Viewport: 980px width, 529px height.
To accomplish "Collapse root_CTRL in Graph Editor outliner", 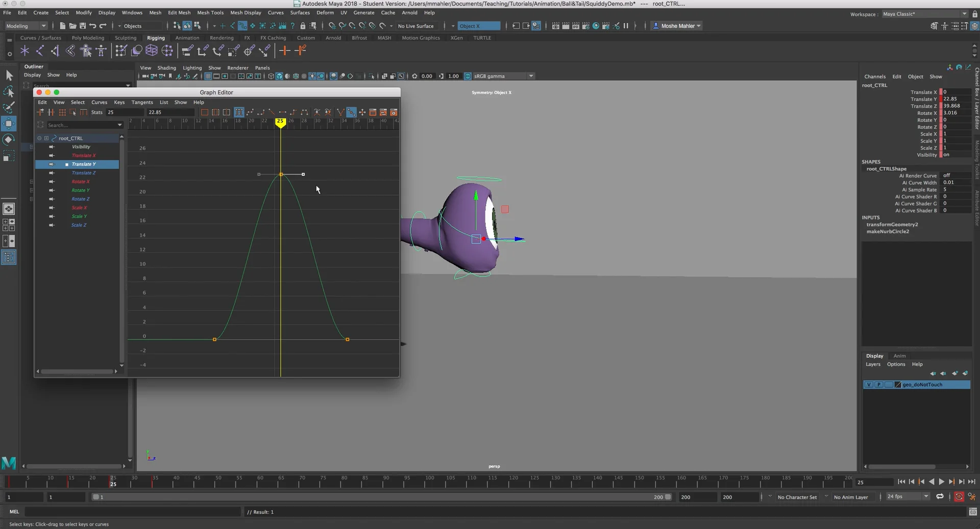I will pyautogui.click(x=39, y=138).
